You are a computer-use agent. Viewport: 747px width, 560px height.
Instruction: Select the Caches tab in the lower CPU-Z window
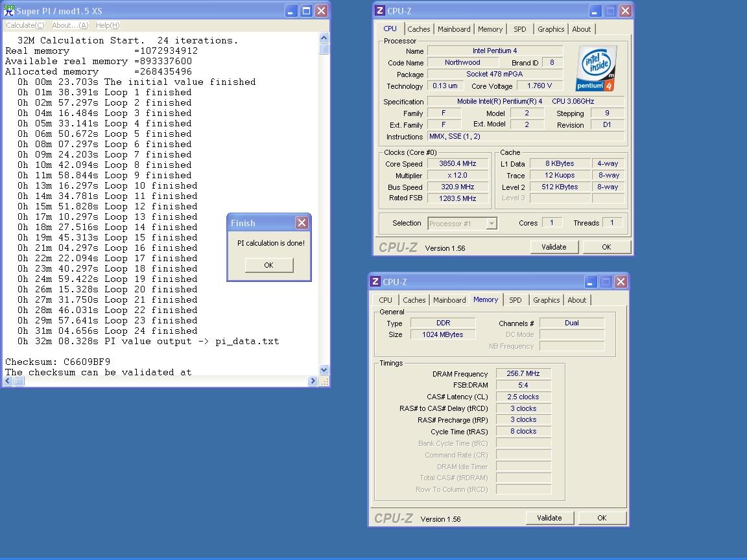414,300
